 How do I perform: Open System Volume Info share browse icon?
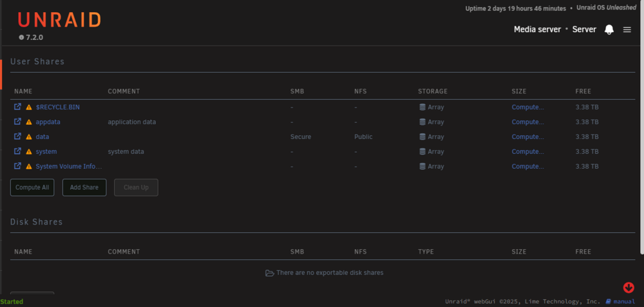(17, 166)
